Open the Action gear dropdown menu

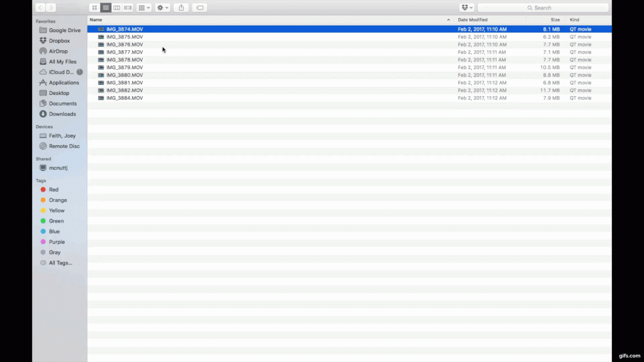[x=162, y=8]
